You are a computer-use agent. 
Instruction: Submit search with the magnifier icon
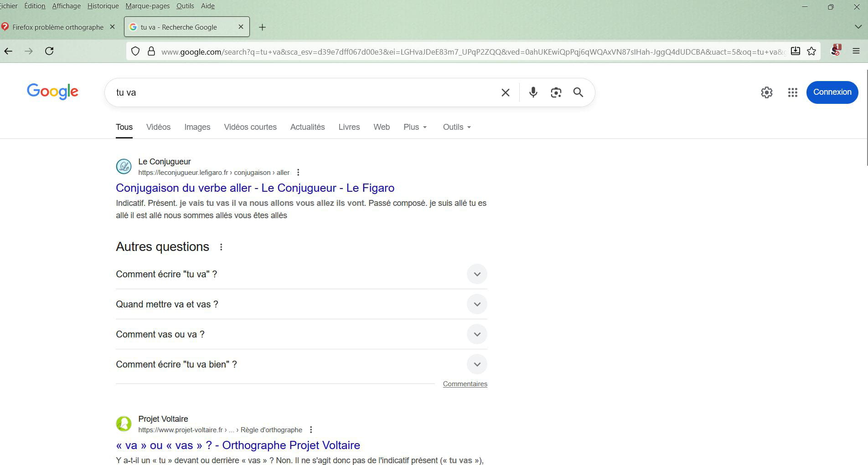pos(578,92)
